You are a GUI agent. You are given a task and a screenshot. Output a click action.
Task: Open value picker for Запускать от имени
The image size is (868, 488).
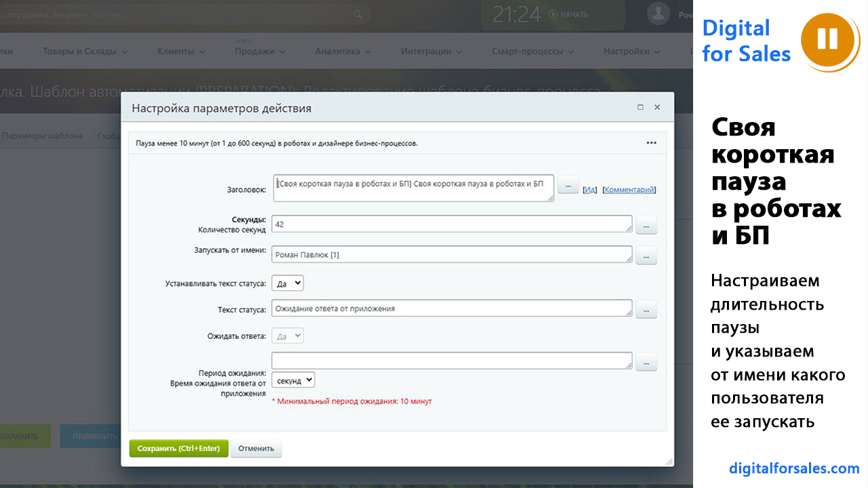tap(646, 256)
